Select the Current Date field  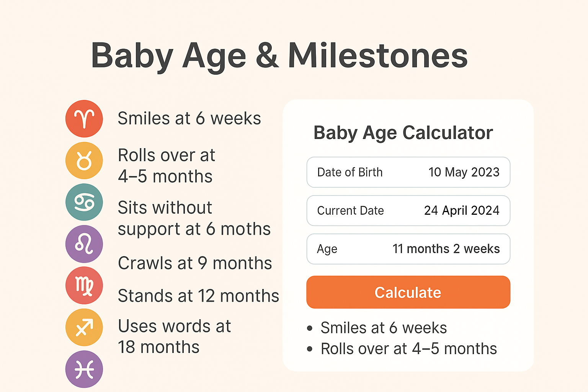tap(408, 211)
